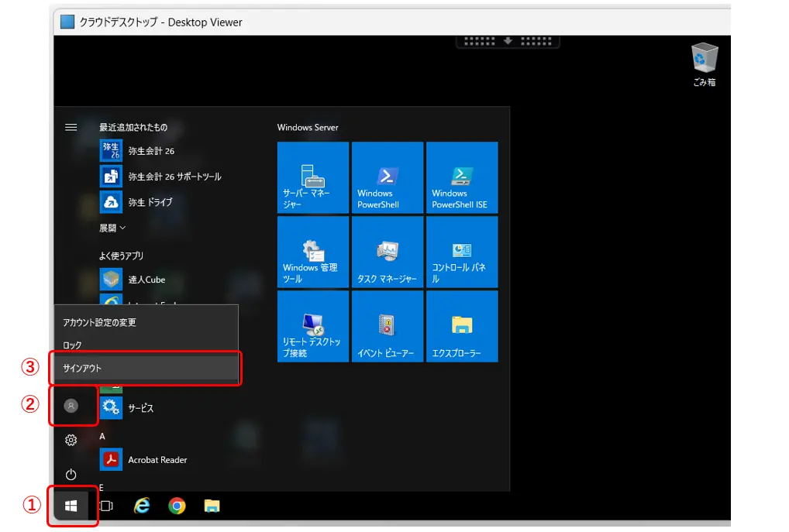Launch the リモート デスクトップ接続 tile

pos(313,326)
